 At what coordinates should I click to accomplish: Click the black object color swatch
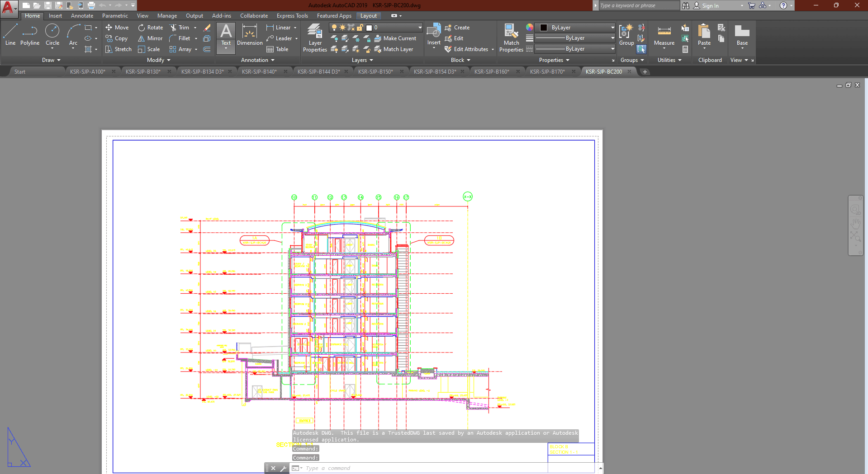(x=544, y=28)
